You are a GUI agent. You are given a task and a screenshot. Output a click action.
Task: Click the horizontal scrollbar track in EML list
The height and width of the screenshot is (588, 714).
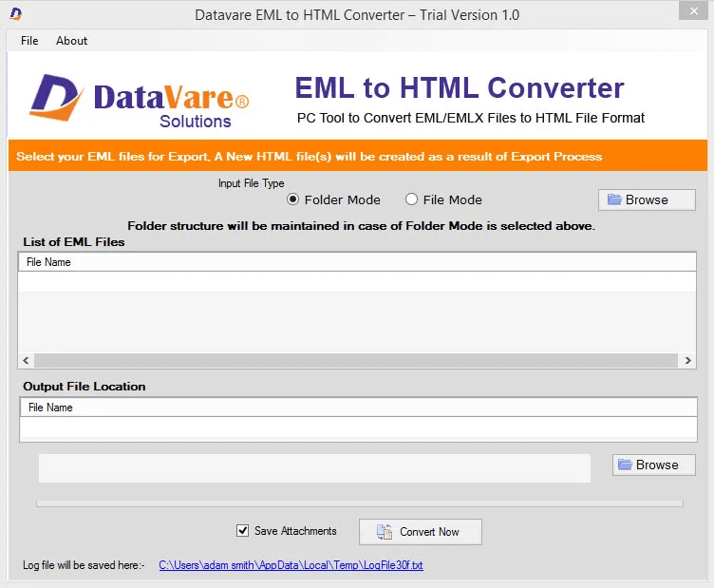tap(356, 360)
